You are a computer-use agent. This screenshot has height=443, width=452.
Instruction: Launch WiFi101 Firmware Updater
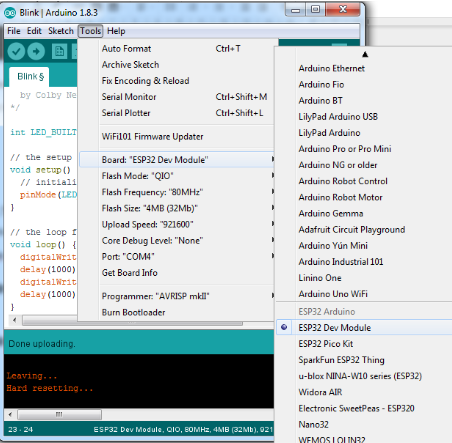pos(177,136)
